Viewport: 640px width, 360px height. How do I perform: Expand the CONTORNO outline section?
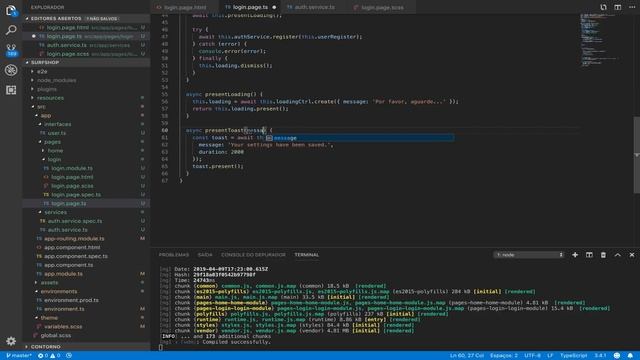[86, 347]
